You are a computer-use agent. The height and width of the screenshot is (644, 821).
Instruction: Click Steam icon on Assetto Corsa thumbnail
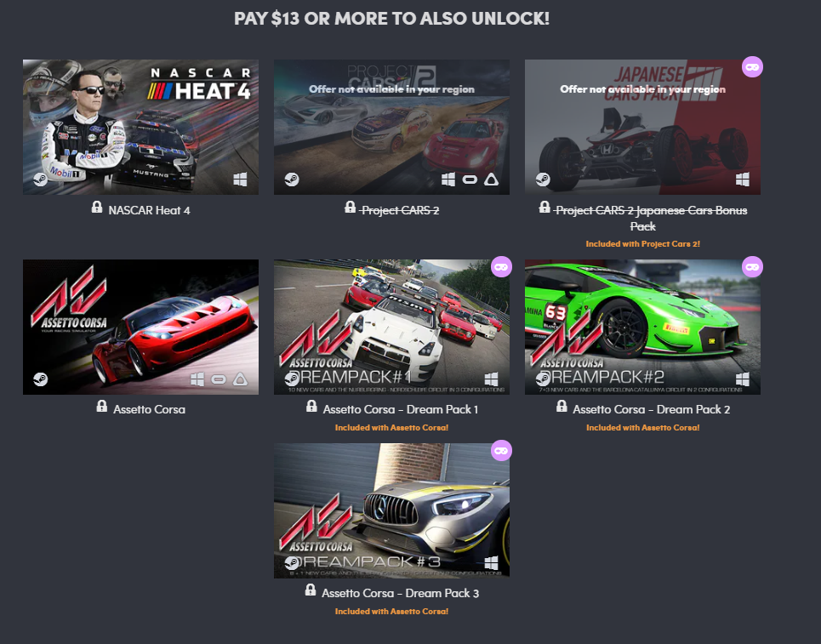coord(40,379)
